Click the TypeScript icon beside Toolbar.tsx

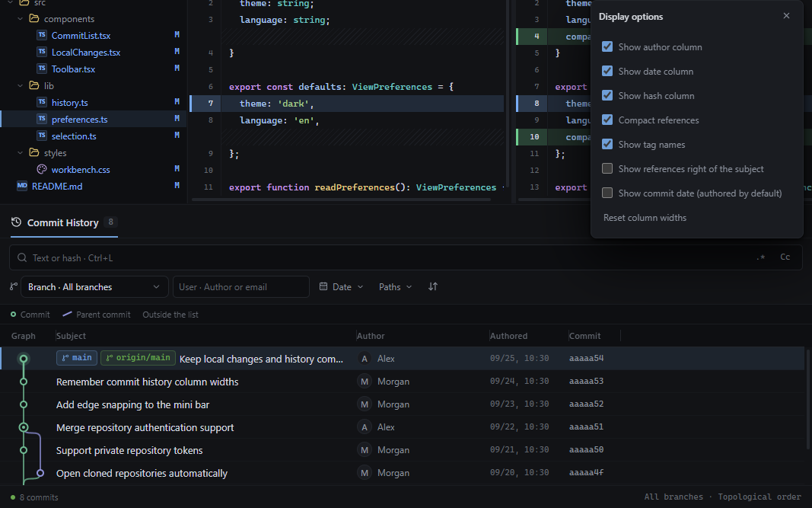(42, 69)
